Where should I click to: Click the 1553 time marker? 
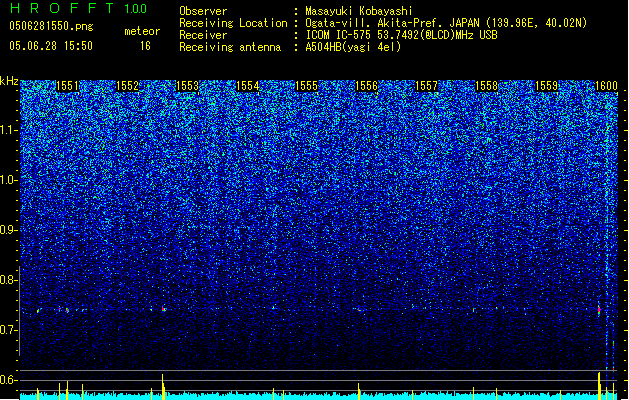(187, 86)
